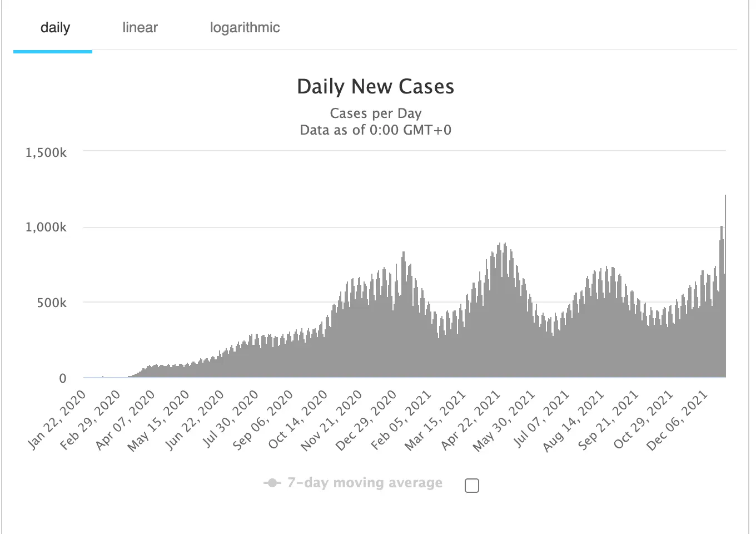The width and height of the screenshot is (756, 534).
Task: Click the Oct 14, 2020 axis label
Action: click(x=297, y=420)
